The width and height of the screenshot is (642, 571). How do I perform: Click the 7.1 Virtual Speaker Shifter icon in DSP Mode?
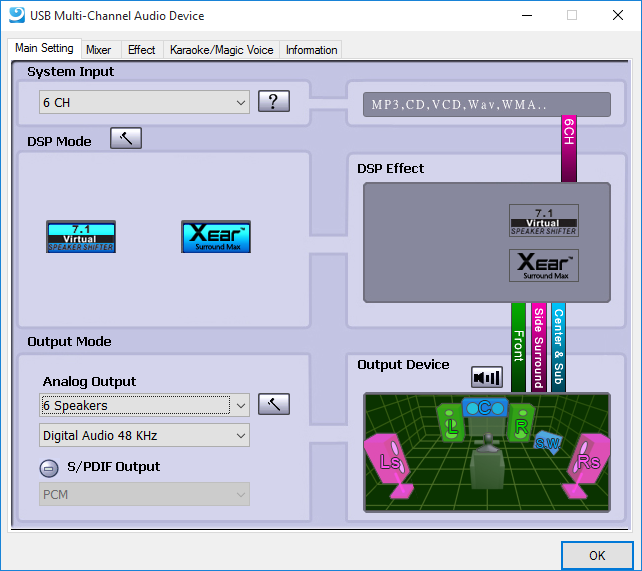(x=81, y=237)
